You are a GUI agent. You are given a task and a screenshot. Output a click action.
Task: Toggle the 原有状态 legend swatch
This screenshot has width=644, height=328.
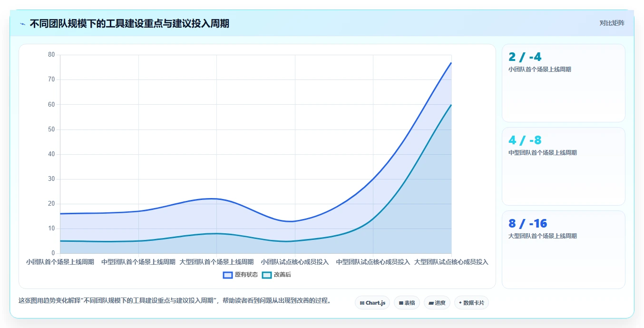[x=228, y=275]
